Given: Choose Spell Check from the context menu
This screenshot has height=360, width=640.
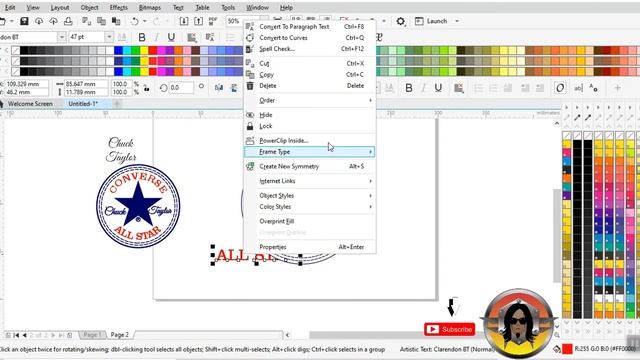Looking at the screenshot, I should tap(310, 49).
